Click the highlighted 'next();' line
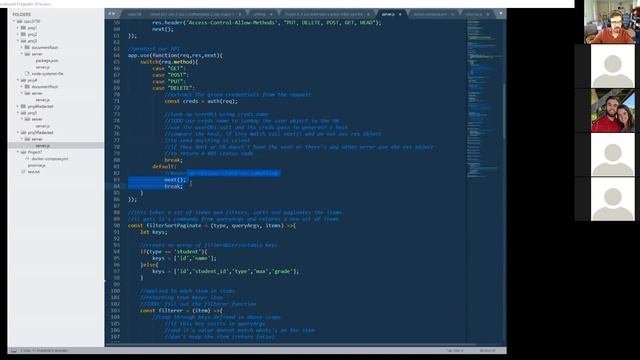Screen dimensions: 640x360 click(175, 180)
